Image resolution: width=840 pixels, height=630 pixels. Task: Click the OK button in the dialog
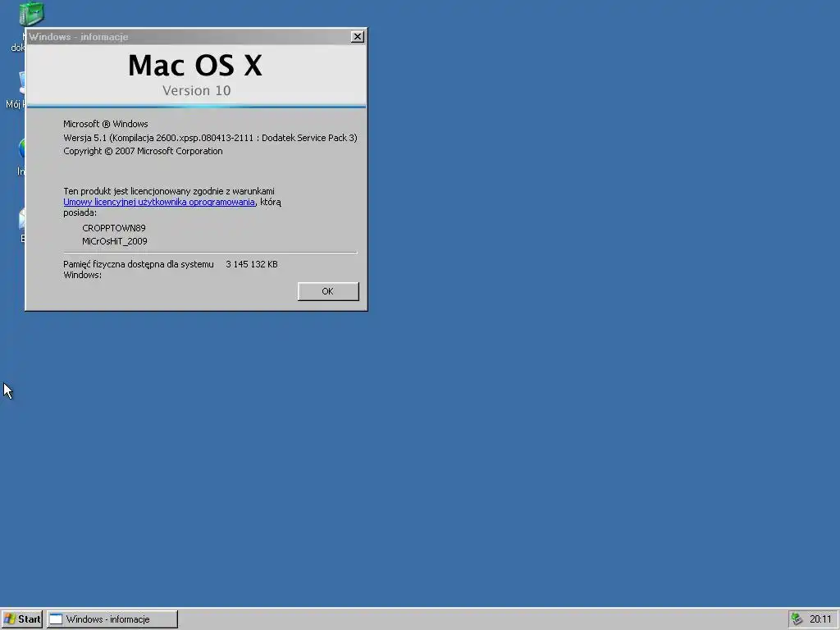(x=328, y=291)
